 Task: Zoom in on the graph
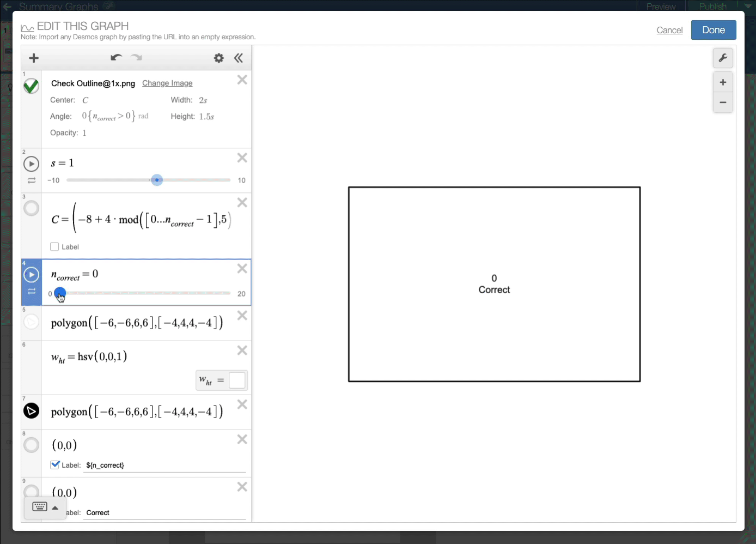[x=723, y=82]
